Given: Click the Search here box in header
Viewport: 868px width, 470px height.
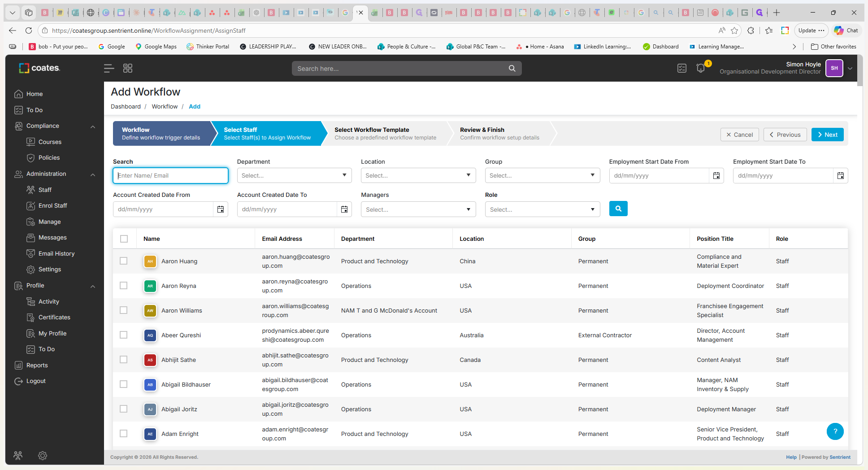Looking at the screenshot, I should click(x=407, y=68).
